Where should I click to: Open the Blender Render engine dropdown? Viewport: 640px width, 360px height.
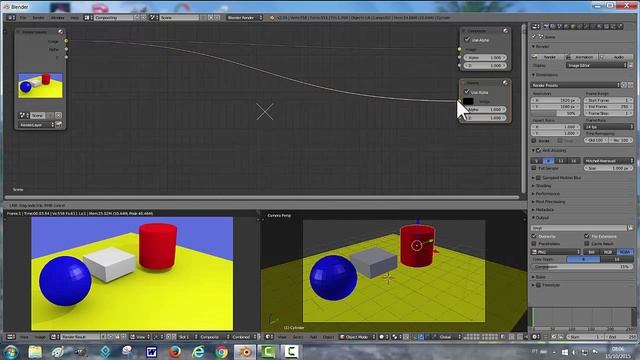[x=244, y=18]
